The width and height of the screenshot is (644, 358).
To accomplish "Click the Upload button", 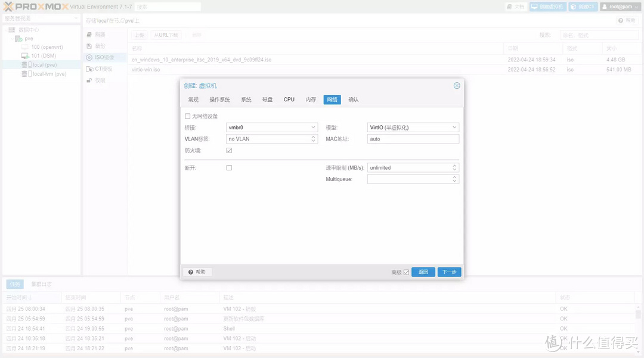I will (139, 35).
